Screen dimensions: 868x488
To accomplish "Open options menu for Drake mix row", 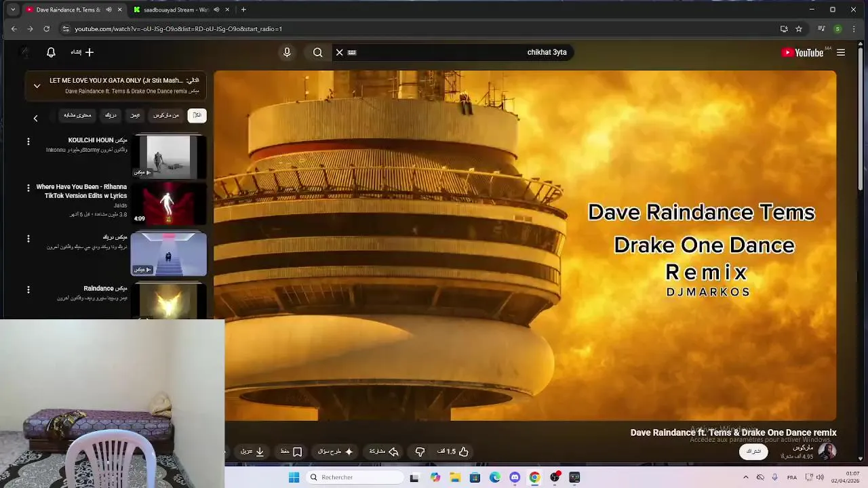I will [28, 239].
